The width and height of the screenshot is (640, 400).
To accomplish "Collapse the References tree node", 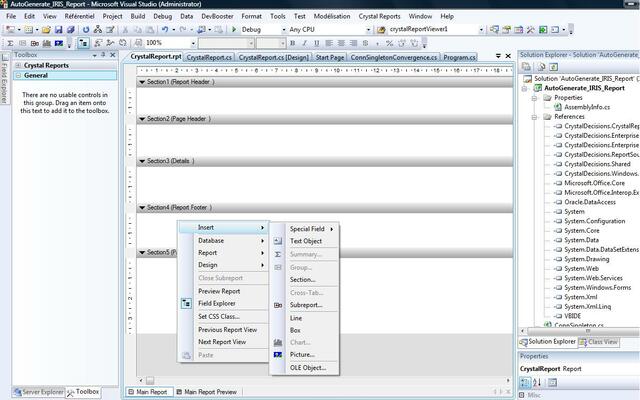I will pyautogui.click(x=534, y=117).
